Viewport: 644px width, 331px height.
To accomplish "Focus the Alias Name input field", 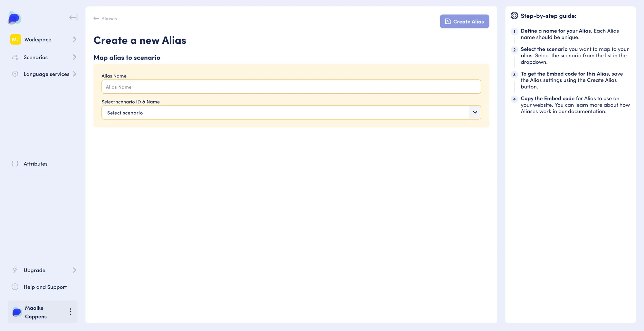I will 291,87.
